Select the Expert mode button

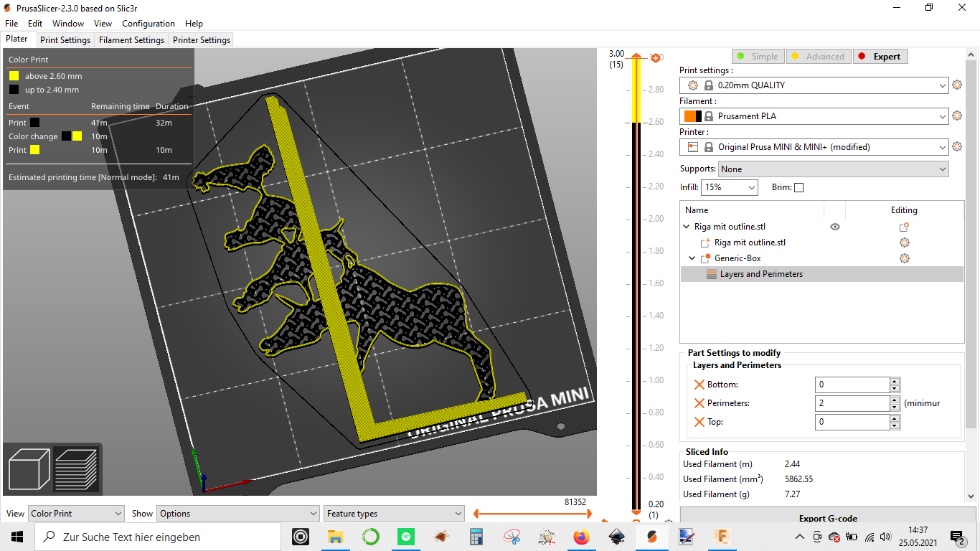[x=881, y=57]
